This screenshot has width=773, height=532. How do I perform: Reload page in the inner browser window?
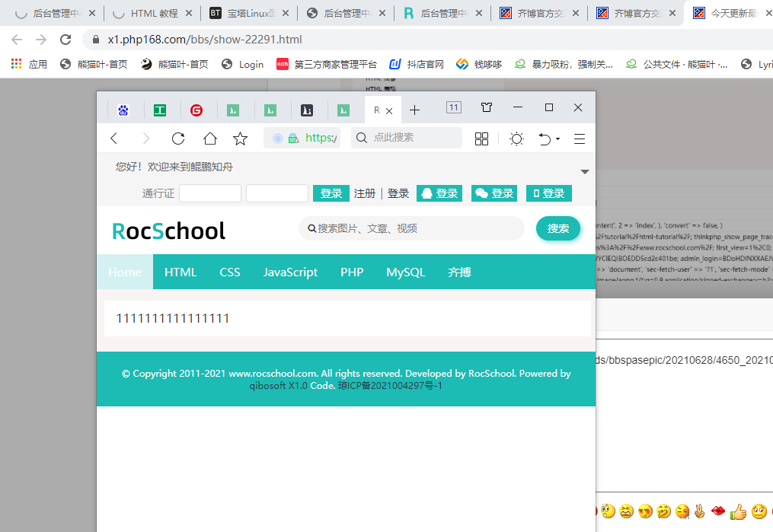click(x=178, y=139)
